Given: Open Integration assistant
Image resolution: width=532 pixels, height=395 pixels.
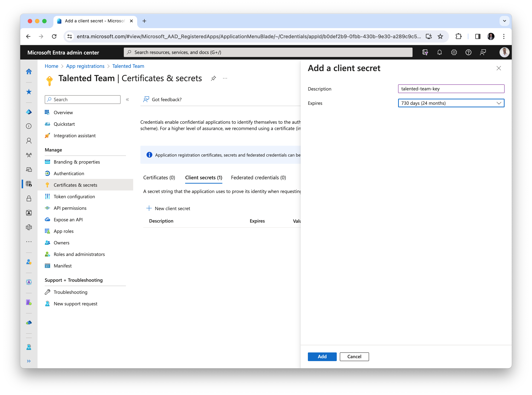Looking at the screenshot, I should (74, 136).
